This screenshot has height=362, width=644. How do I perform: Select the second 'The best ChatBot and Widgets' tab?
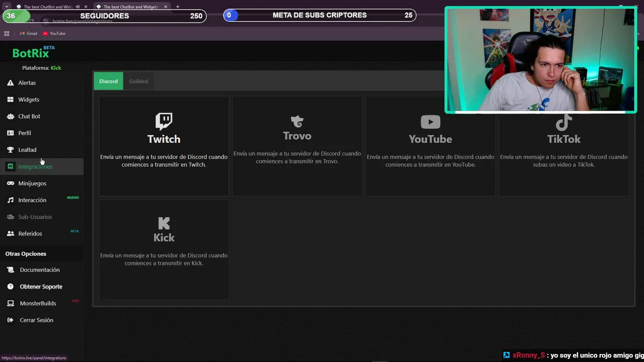pos(130,7)
